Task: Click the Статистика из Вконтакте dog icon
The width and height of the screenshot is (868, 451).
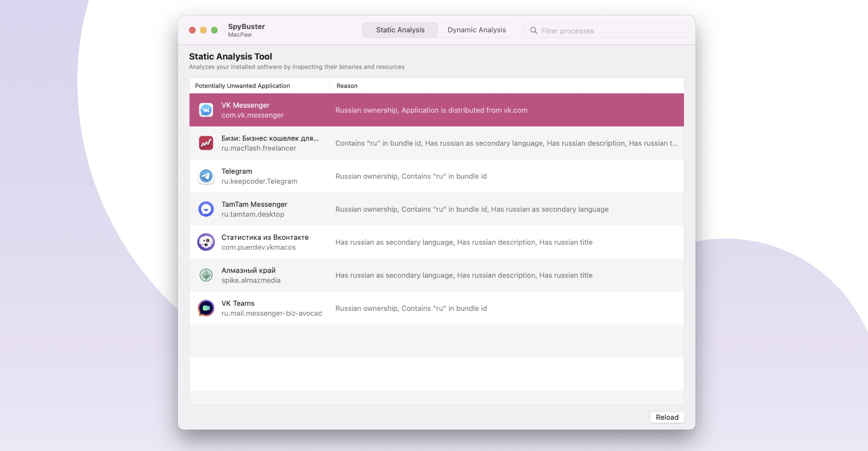Action: [x=206, y=242]
